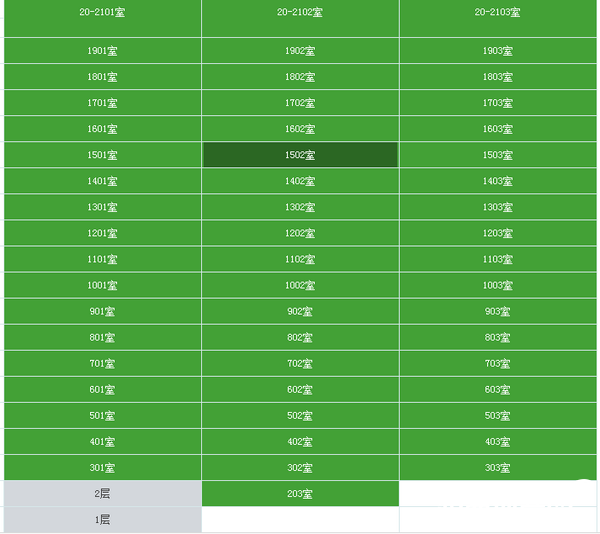
Task: Select unit 901室
Action: click(103, 311)
